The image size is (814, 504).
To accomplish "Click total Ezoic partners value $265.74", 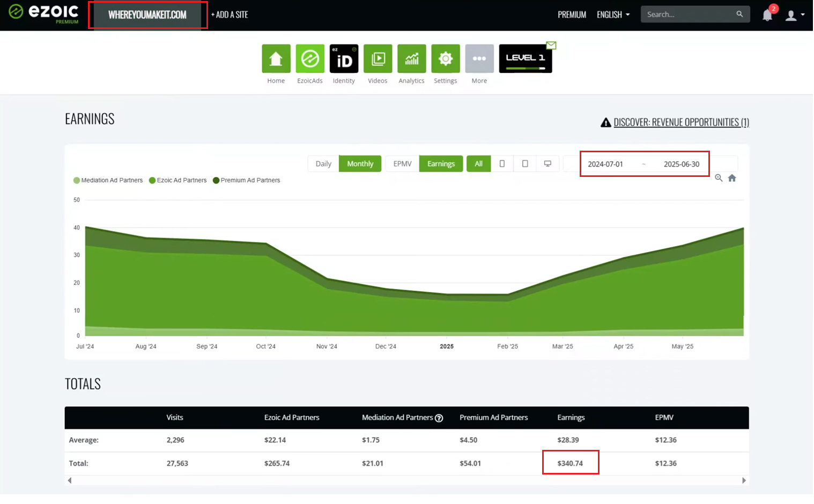I will (277, 463).
